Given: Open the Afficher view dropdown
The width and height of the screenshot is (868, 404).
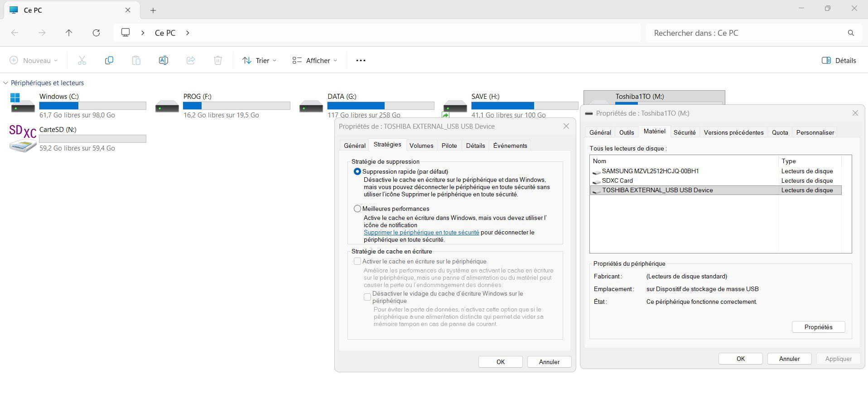Looking at the screenshot, I should click(315, 60).
